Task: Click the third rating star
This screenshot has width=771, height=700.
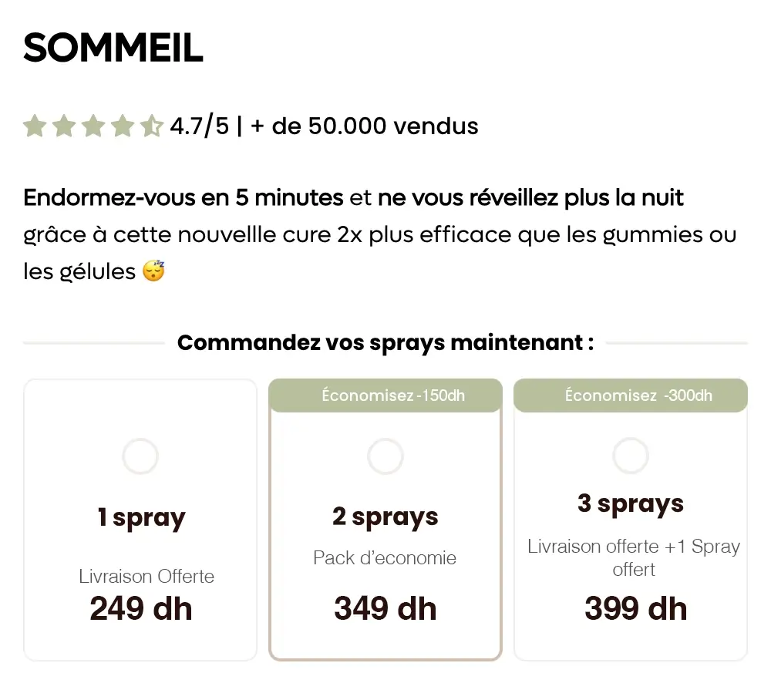Action: tap(93, 126)
